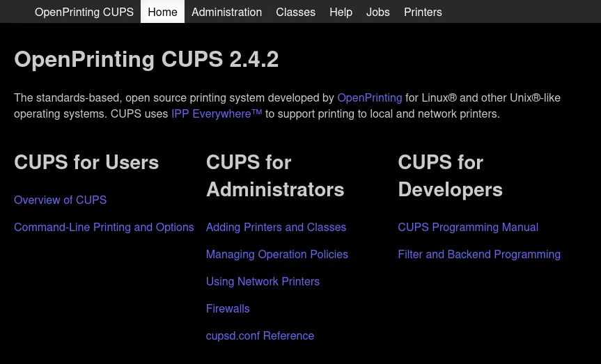Click the CUPS for Users heading
The height and width of the screenshot is (364, 601).
86,162
